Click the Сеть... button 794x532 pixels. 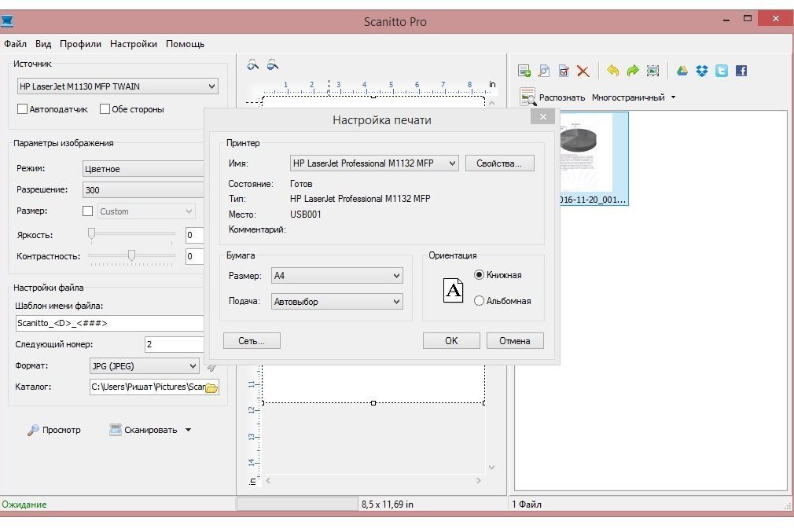[252, 341]
